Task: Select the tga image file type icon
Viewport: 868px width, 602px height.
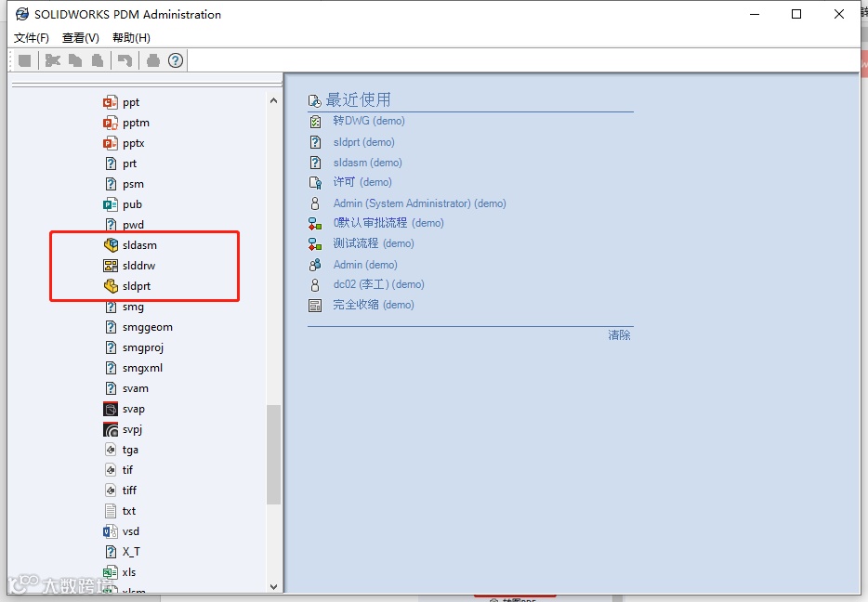Action: [x=111, y=450]
